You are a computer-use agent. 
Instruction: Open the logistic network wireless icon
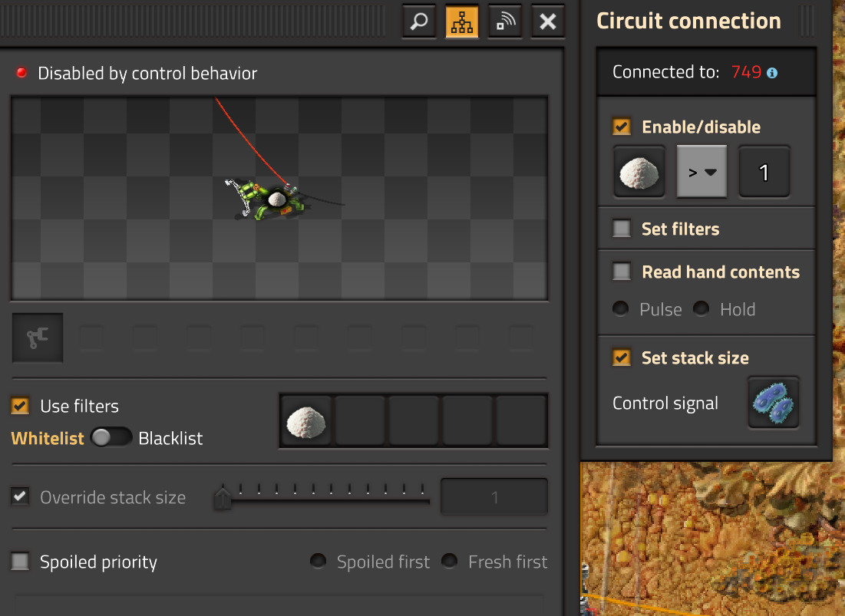(505, 21)
